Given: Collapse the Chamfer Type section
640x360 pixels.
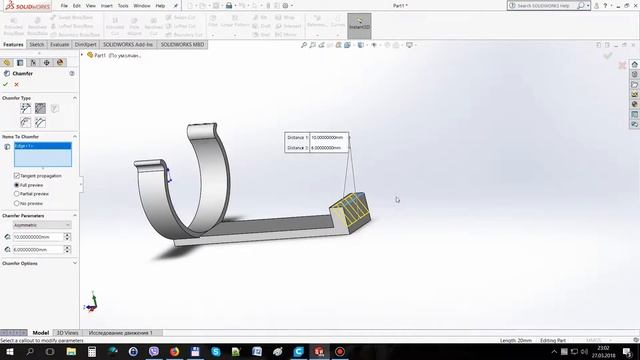Looking at the screenshot, I should (75, 98).
